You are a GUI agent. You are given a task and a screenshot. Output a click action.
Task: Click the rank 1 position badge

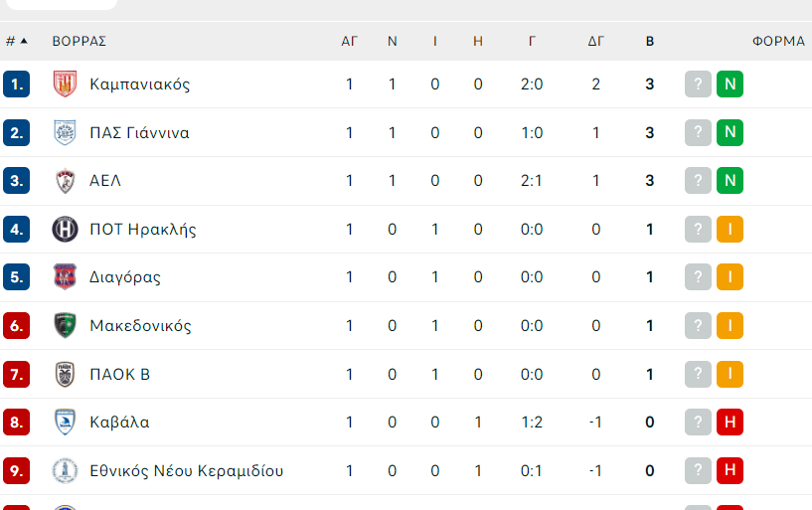[16, 85]
